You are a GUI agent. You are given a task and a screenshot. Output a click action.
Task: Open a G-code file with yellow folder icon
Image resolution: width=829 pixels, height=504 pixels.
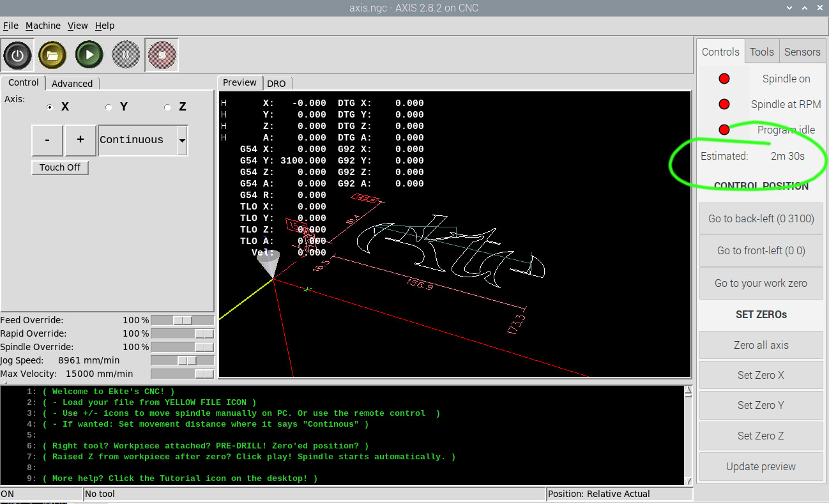[52, 55]
